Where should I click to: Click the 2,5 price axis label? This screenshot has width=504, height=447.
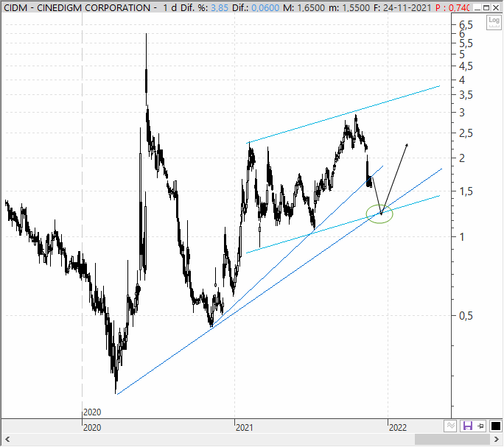click(x=466, y=133)
